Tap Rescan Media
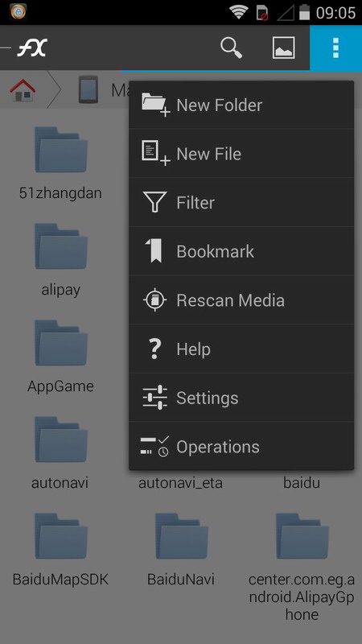The image size is (362, 644). (241, 300)
